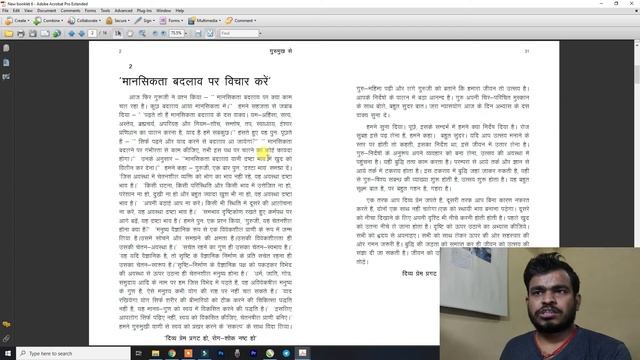Click the fit one full page icon
This screenshot has height=360, width=640.
[x=210, y=33]
